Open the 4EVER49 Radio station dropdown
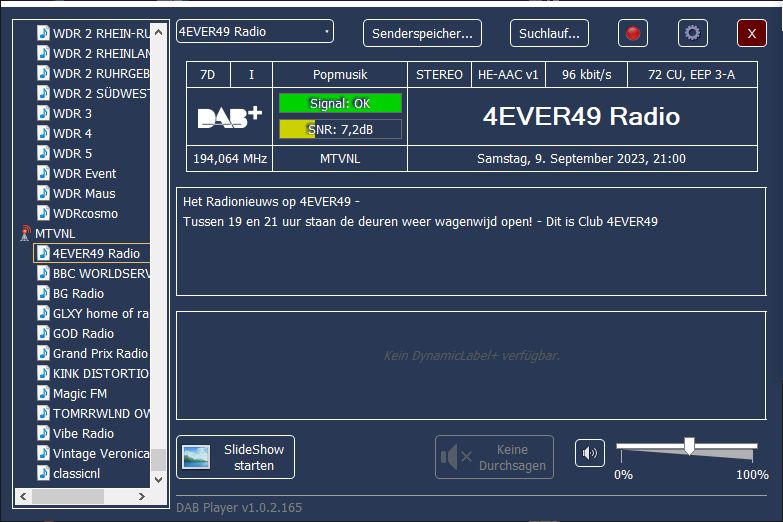This screenshot has width=783, height=522. [x=255, y=31]
